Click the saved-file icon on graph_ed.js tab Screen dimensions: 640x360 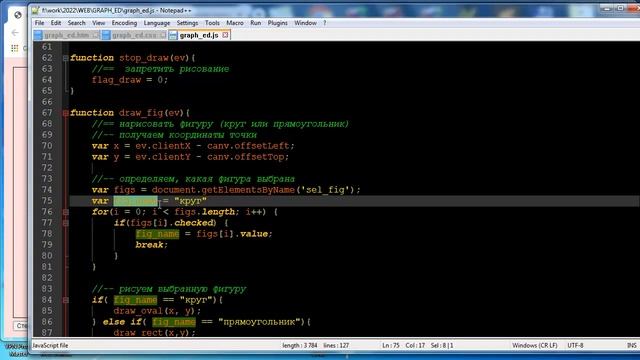coord(173,36)
